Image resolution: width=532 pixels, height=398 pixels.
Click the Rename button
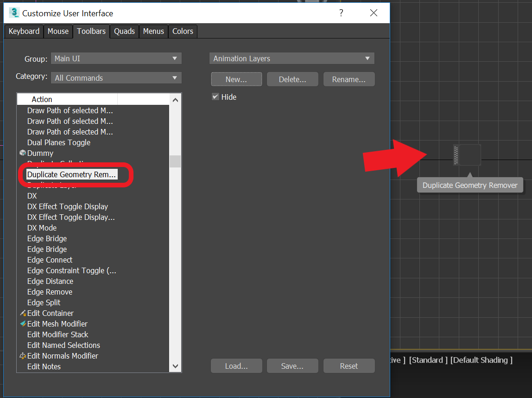349,79
